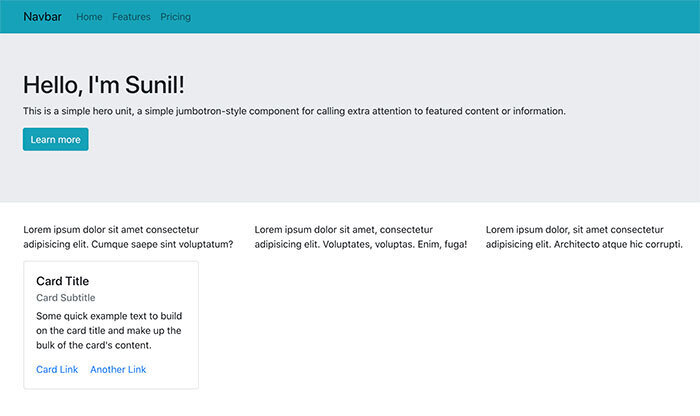Click the word "jumbotron-style" in the hero text
The width and height of the screenshot is (700, 416).
[211, 111]
